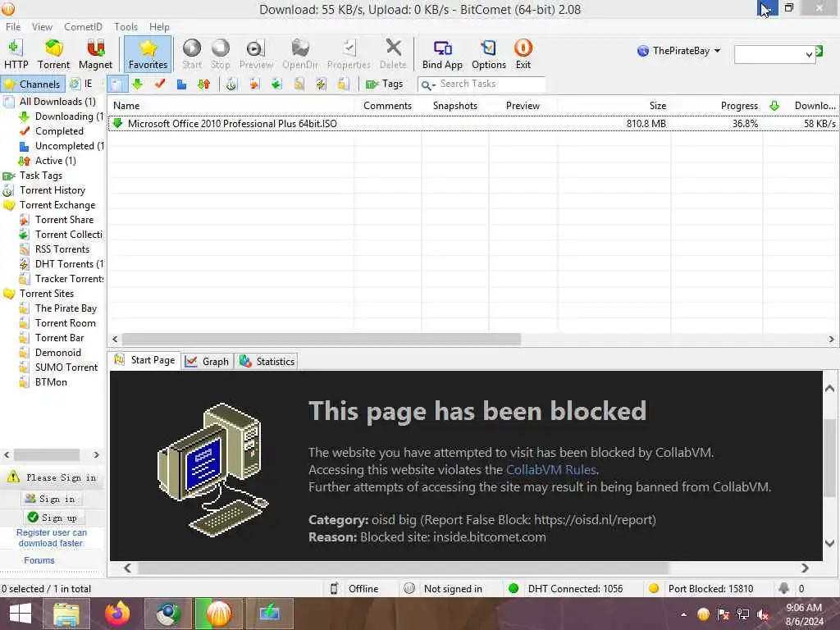Sort task list by Name column
The height and width of the screenshot is (630, 840).
(126, 106)
